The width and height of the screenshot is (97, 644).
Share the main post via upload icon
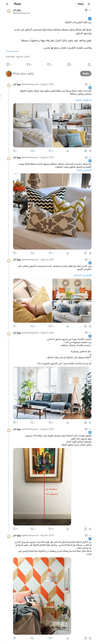(x=89, y=65)
